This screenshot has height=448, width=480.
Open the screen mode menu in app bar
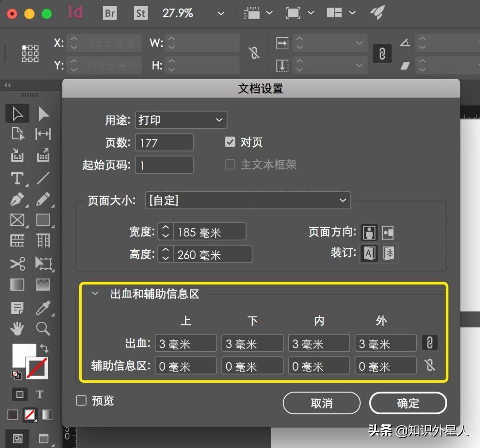pos(311,13)
